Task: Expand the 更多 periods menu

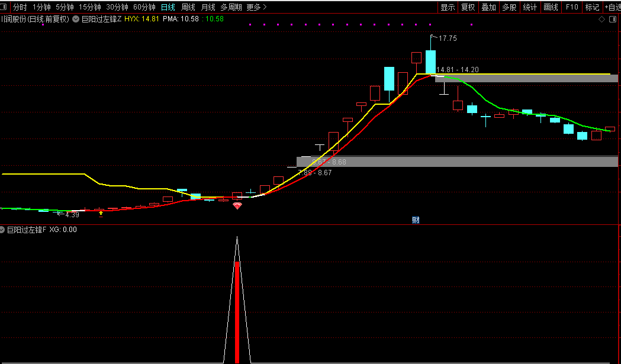Action: point(257,7)
